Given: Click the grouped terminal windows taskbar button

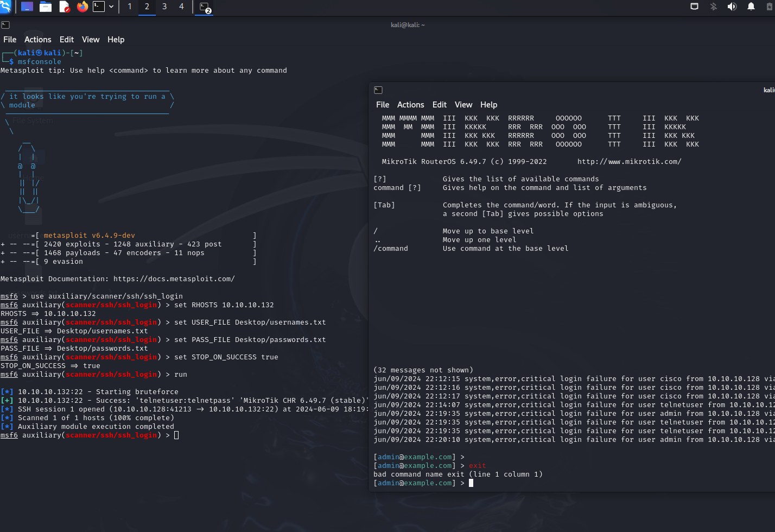Looking at the screenshot, I should pos(205,7).
